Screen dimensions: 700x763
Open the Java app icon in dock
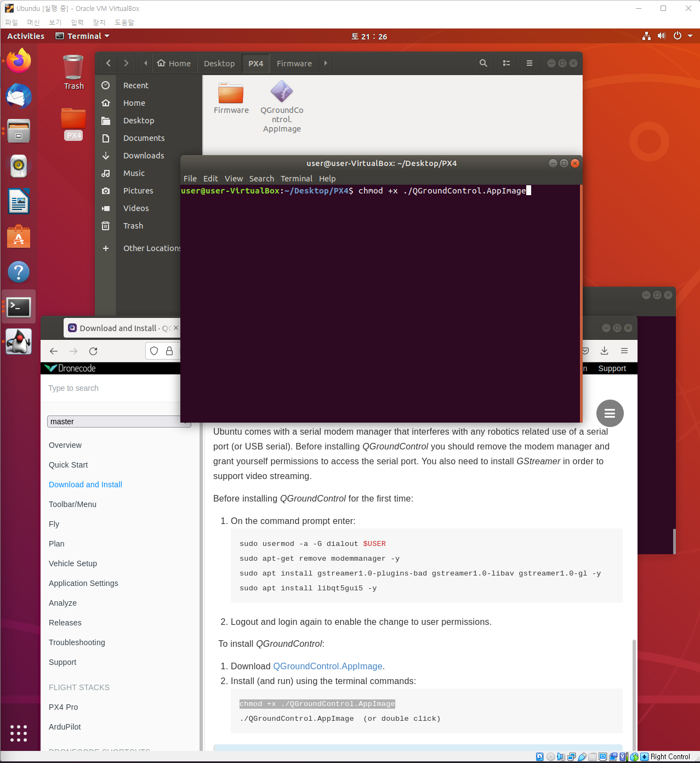pos(19,342)
